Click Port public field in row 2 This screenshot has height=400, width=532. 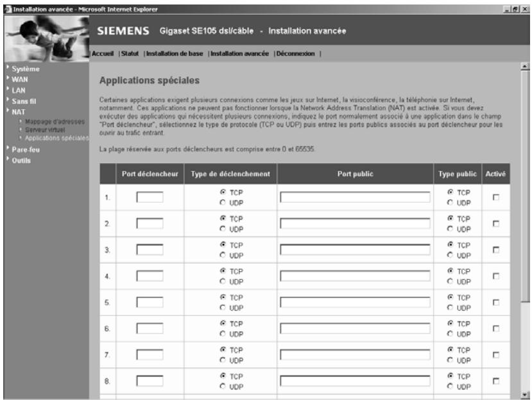pos(355,223)
